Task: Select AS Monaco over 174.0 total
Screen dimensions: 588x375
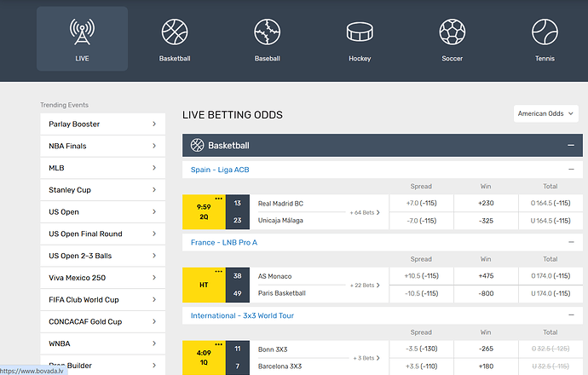Action: coord(551,276)
